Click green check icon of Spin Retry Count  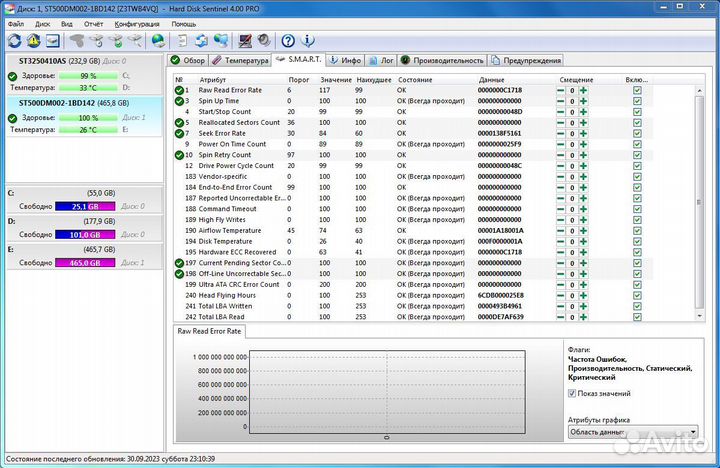point(179,155)
